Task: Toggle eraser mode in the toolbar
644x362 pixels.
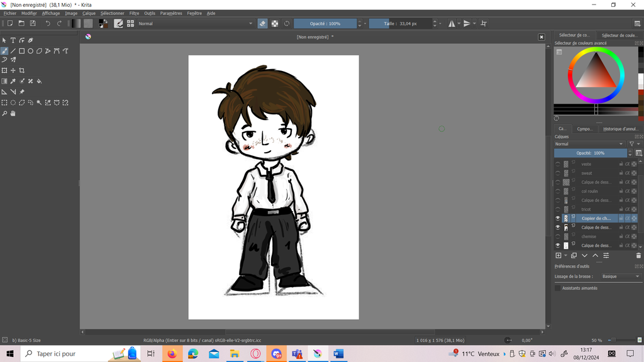Action: [x=262, y=23]
